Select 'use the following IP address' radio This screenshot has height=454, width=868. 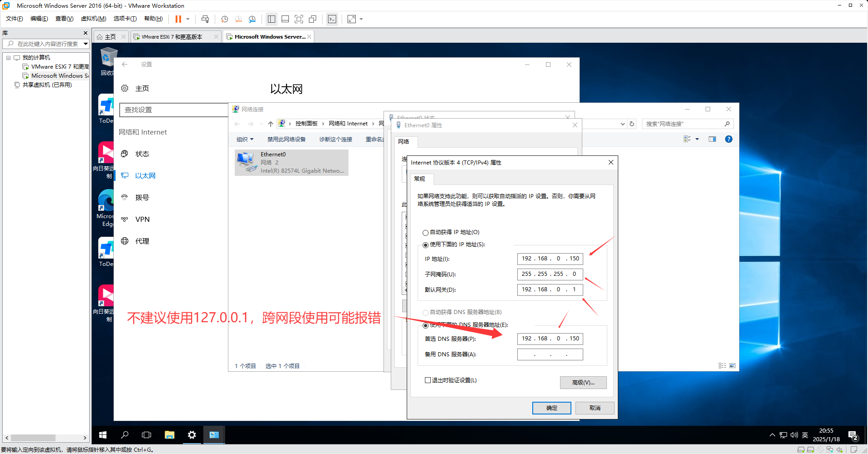coord(425,245)
